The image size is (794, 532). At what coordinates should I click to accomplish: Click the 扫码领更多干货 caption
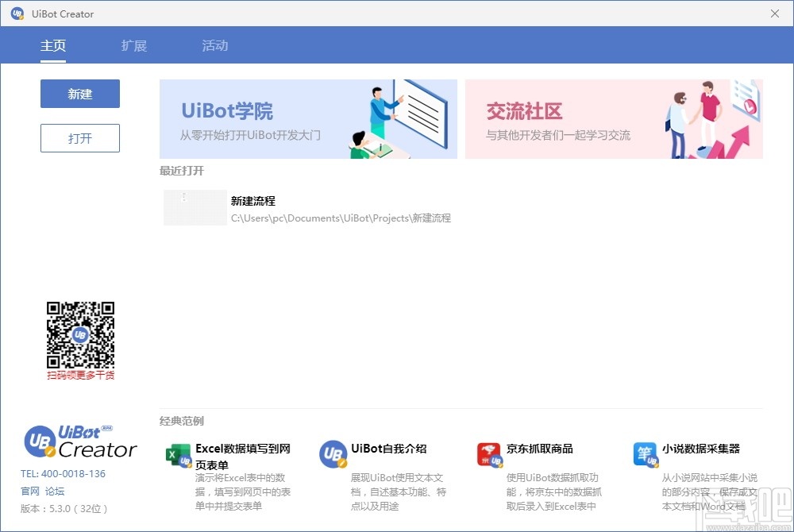pyautogui.click(x=80, y=375)
